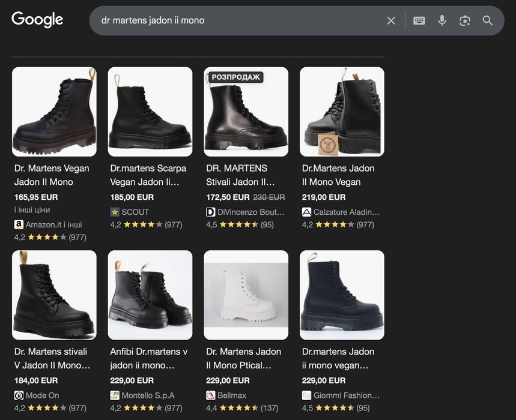
Task: Click 'і інші ціни' other prices text
Action: 32,209
